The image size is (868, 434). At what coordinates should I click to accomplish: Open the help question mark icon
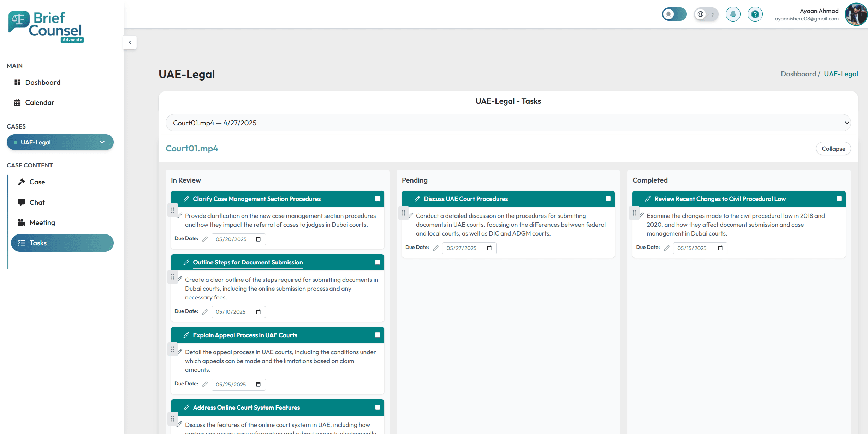tap(755, 14)
